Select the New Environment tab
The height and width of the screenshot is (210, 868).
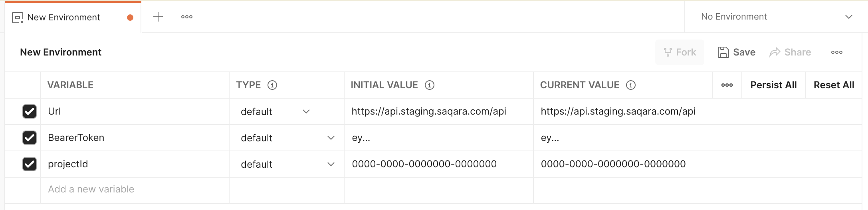(64, 17)
